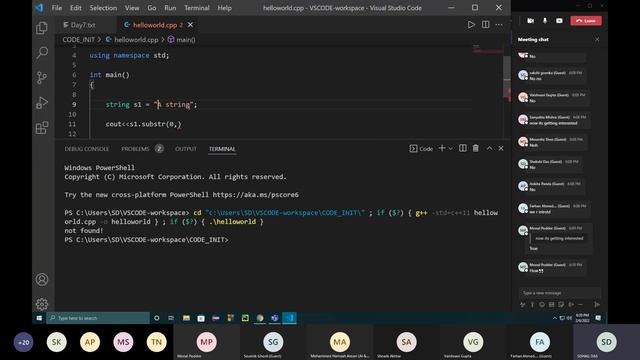Kill the terminal with trash icon
The image size is (640, 360).
pyautogui.click(x=476, y=149)
